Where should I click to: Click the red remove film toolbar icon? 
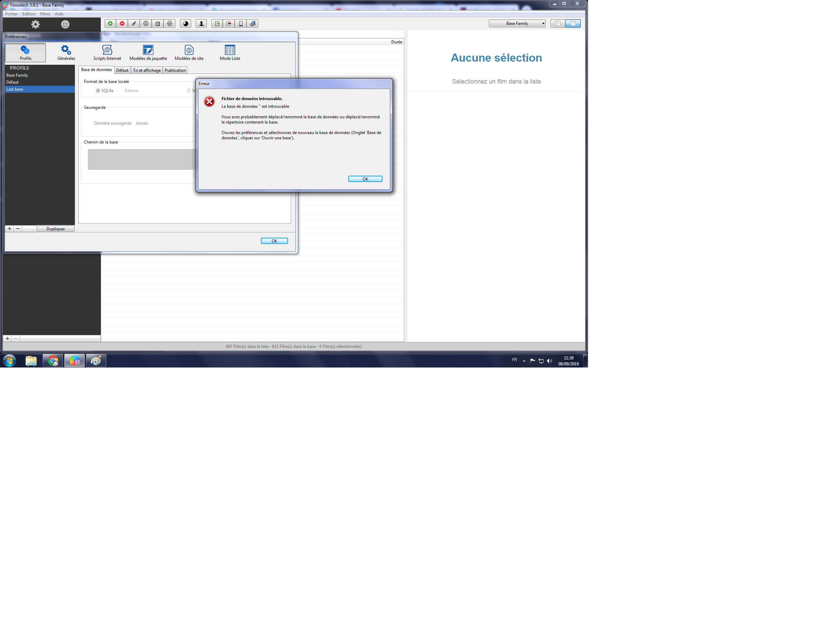[x=122, y=23]
